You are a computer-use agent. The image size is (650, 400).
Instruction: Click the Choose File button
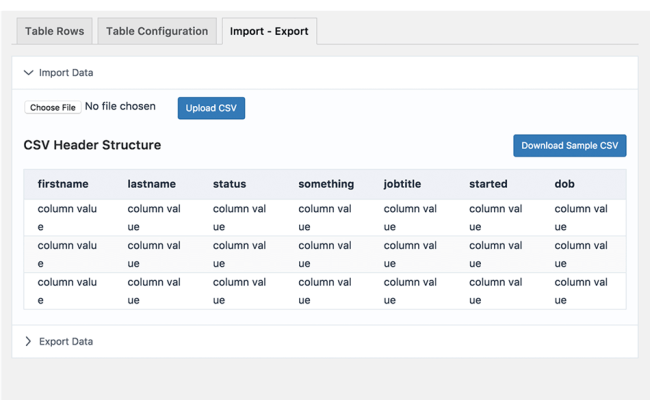(52, 107)
